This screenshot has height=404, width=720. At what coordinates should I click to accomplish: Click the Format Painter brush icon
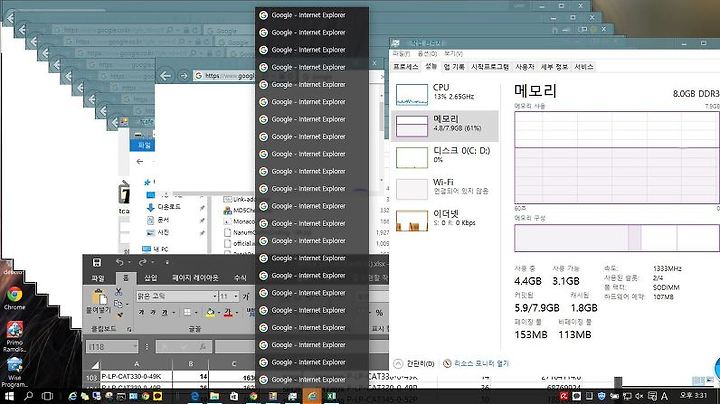point(119,315)
